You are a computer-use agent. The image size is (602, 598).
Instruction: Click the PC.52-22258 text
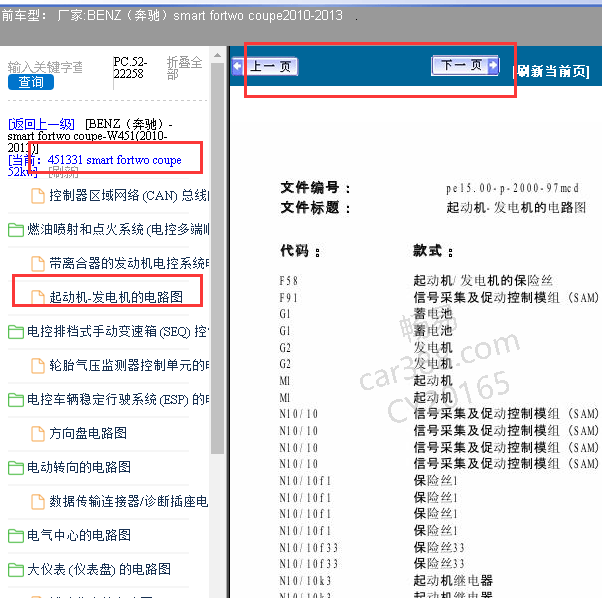pyautogui.click(x=130, y=68)
